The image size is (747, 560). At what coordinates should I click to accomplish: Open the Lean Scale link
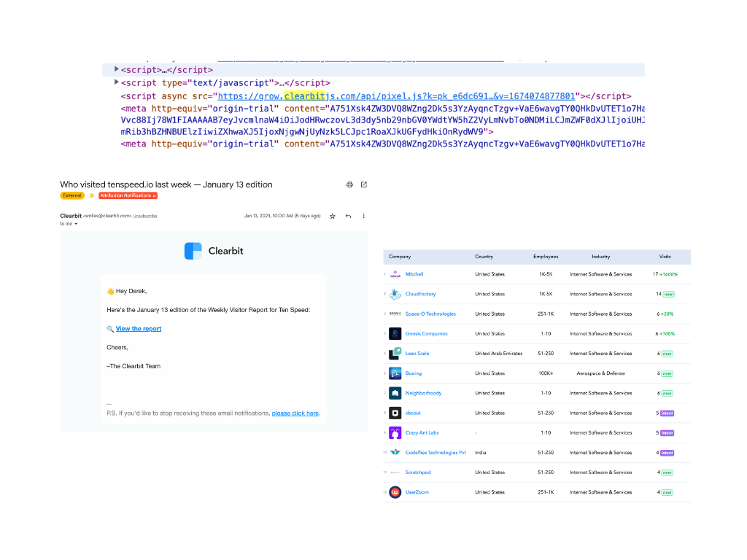click(417, 354)
